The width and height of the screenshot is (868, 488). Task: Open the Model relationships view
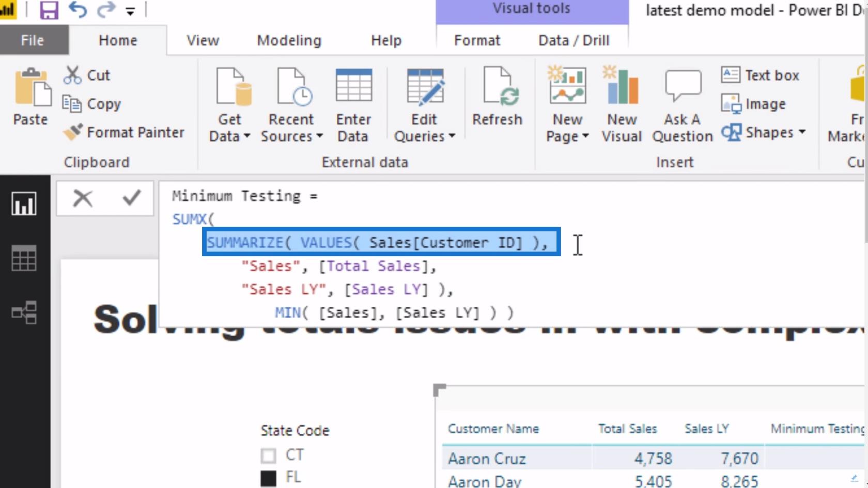coord(24,312)
